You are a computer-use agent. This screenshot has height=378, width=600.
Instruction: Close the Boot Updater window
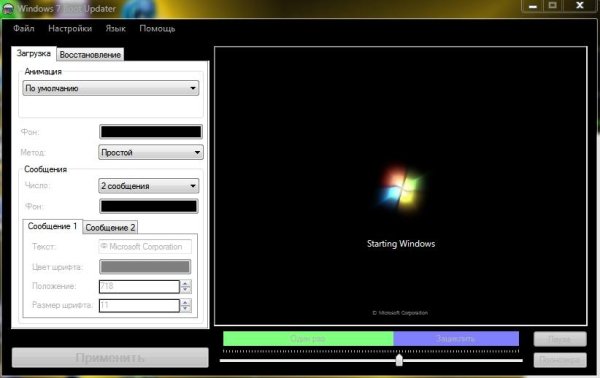pos(580,6)
